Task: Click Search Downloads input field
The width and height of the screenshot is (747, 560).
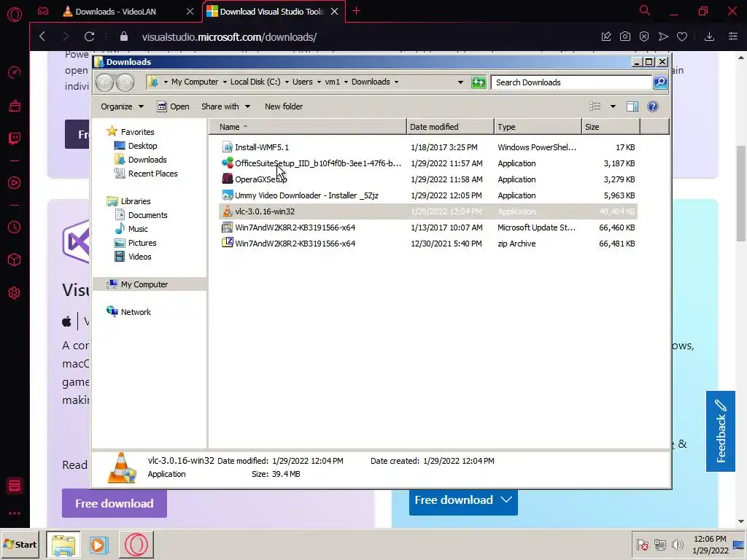Action: click(x=571, y=82)
